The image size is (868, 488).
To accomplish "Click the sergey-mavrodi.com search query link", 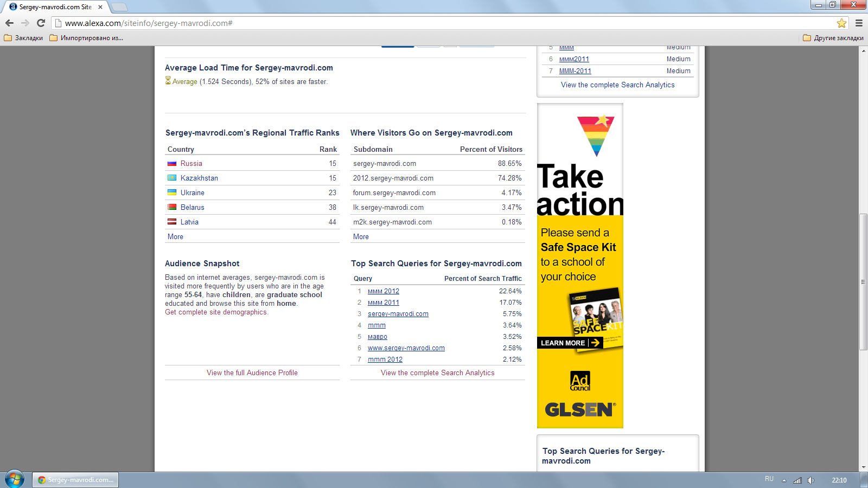I will tap(398, 314).
